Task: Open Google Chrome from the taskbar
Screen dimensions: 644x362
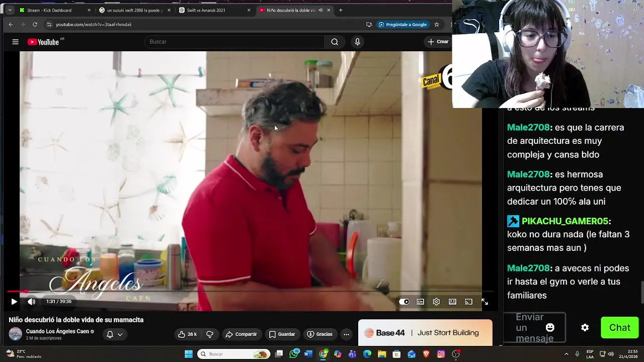Action: [x=323, y=354]
